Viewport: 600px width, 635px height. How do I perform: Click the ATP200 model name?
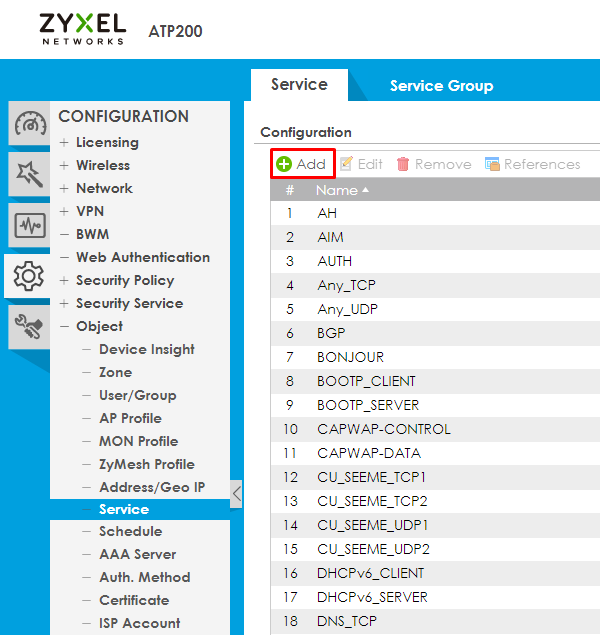point(175,31)
